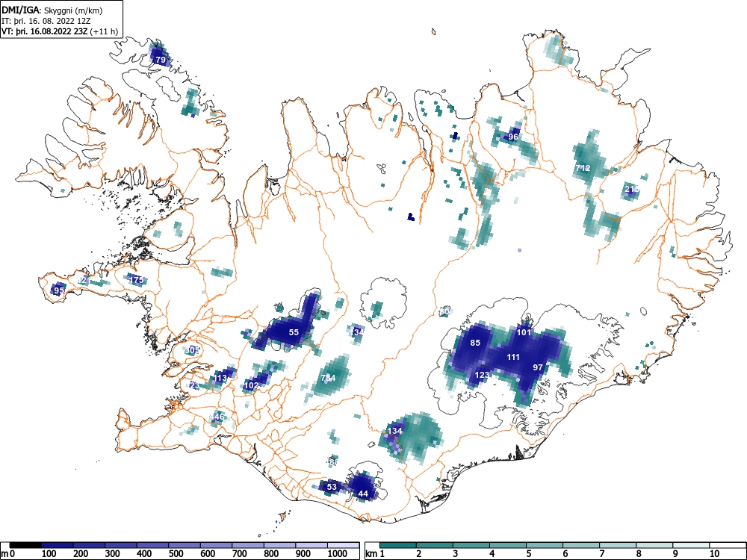
Task: Select the 4 tick on the km scale
Action: click(x=492, y=554)
